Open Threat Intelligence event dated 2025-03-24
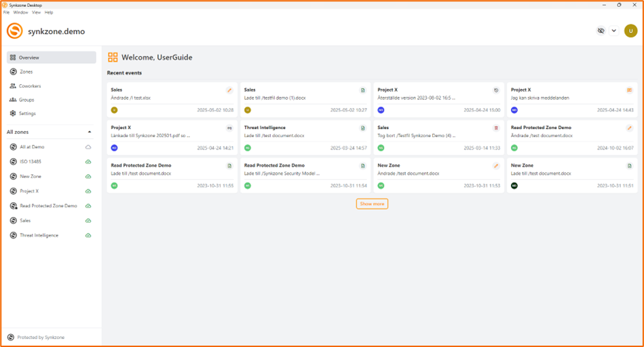Image resolution: width=644 pixels, height=347 pixels. click(x=305, y=138)
